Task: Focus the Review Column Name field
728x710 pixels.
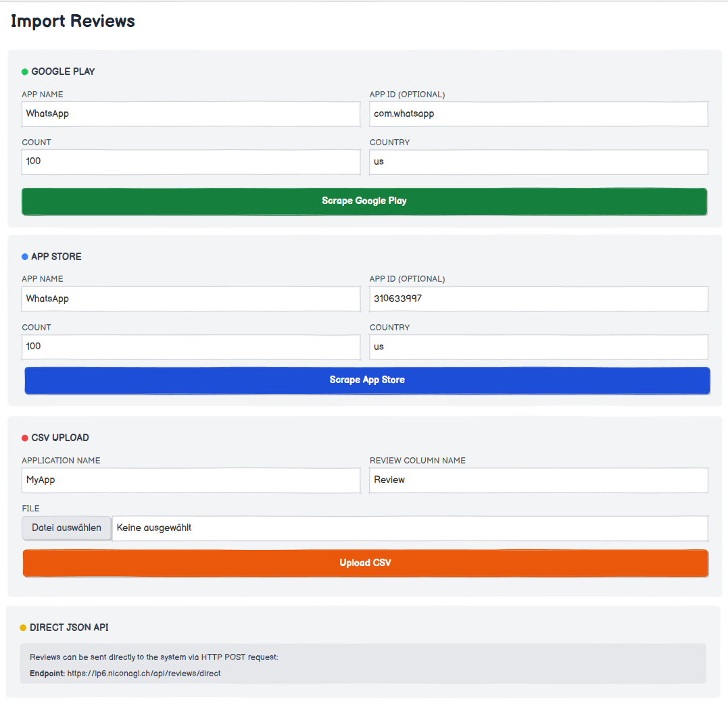Action: 539,480
